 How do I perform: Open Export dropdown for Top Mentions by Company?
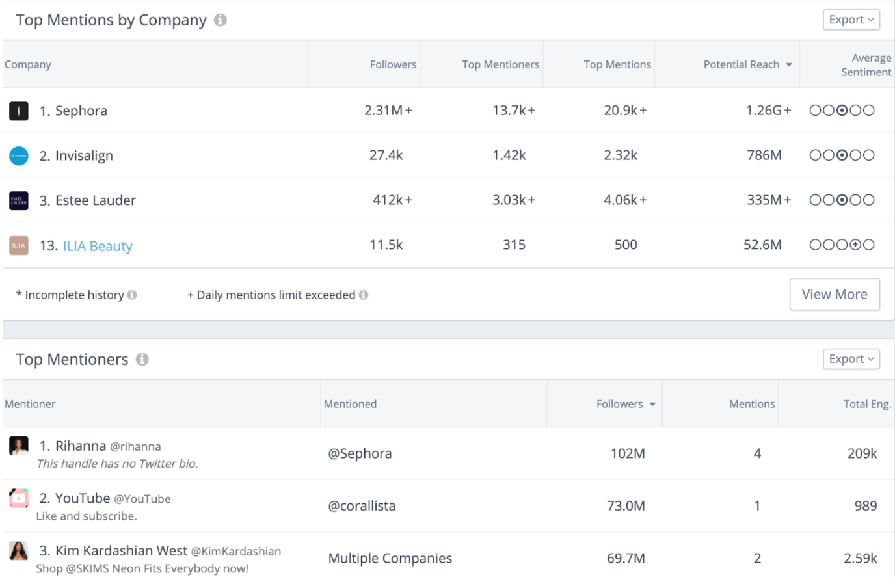(851, 20)
